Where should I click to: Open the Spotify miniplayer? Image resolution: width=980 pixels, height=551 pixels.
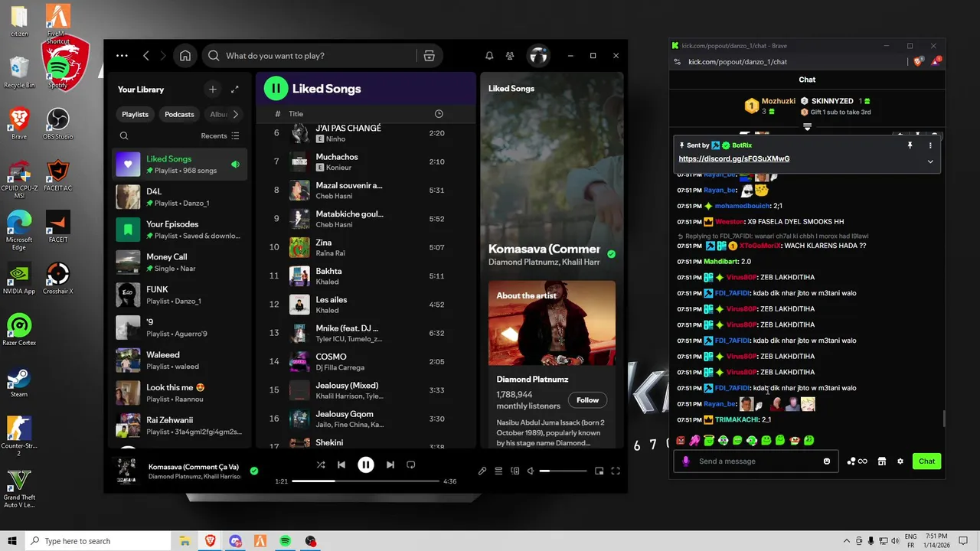point(599,471)
